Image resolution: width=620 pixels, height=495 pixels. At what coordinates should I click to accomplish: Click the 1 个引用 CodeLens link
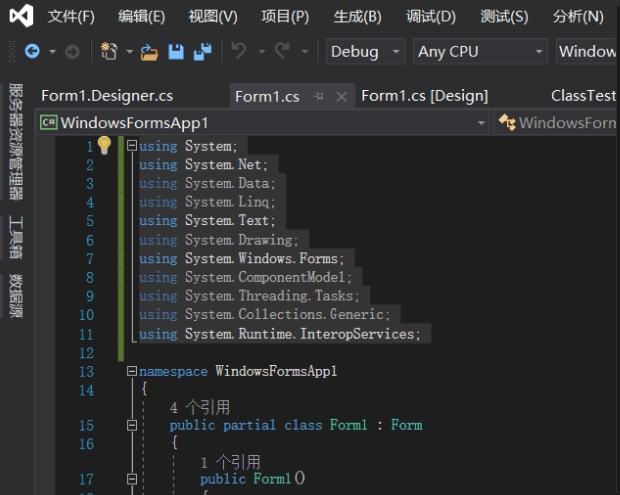click(x=231, y=462)
